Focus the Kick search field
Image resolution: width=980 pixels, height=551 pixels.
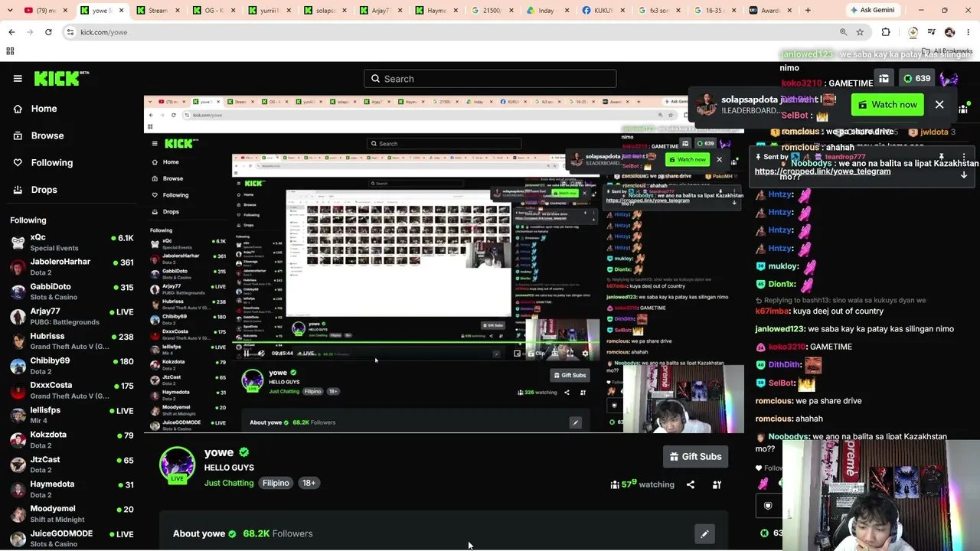click(490, 79)
